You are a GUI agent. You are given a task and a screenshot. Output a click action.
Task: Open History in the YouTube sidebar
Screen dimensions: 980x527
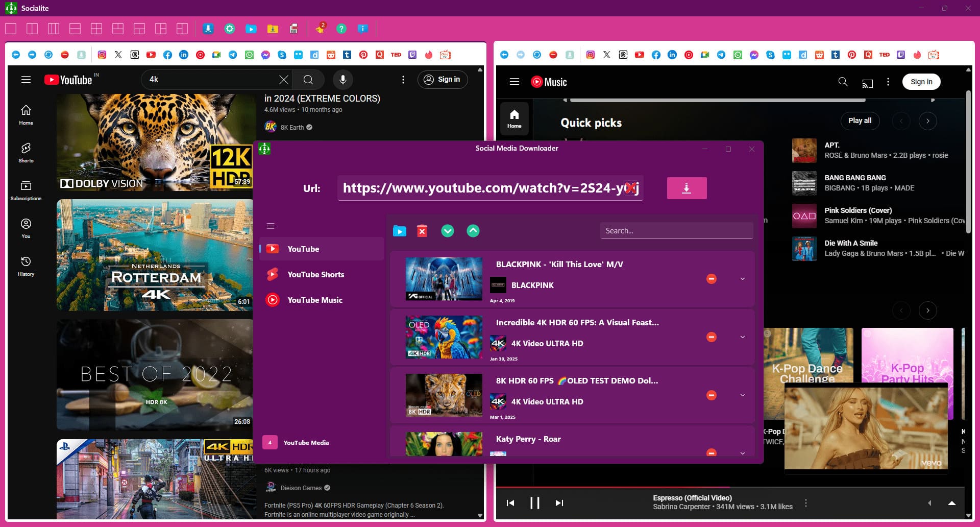click(x=26, y=266)
